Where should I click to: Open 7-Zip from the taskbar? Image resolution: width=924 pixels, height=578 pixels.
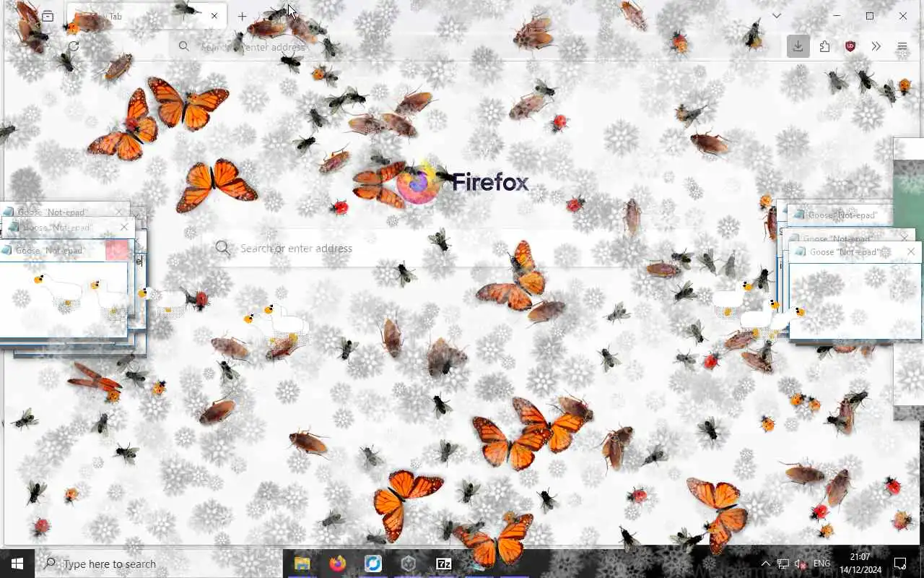tap(444, 564)
